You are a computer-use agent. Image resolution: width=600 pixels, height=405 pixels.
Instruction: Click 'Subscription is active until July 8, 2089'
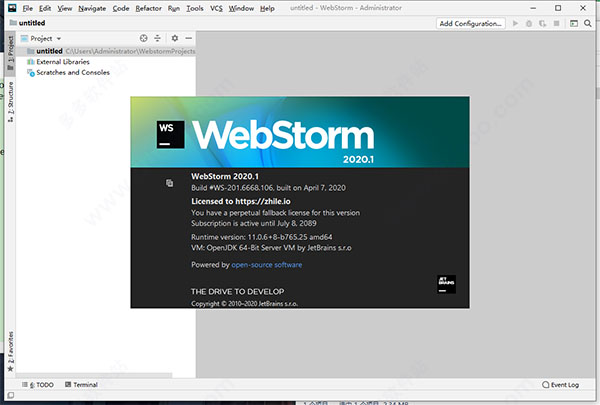point(254,223)
